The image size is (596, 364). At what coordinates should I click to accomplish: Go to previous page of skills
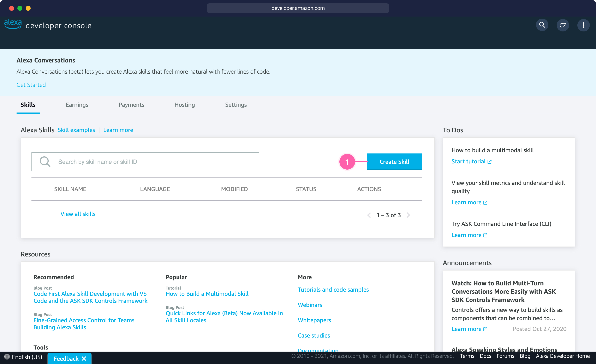coord(369,215)
